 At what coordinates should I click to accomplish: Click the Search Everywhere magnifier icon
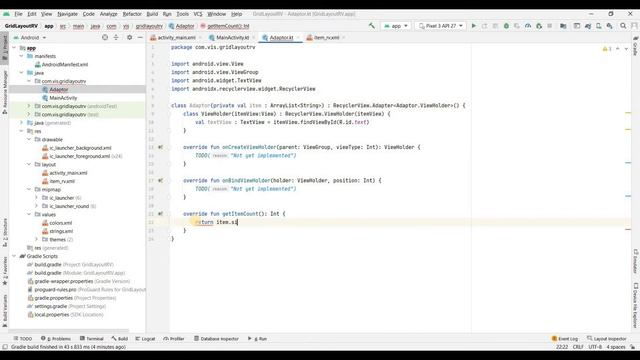623,26
